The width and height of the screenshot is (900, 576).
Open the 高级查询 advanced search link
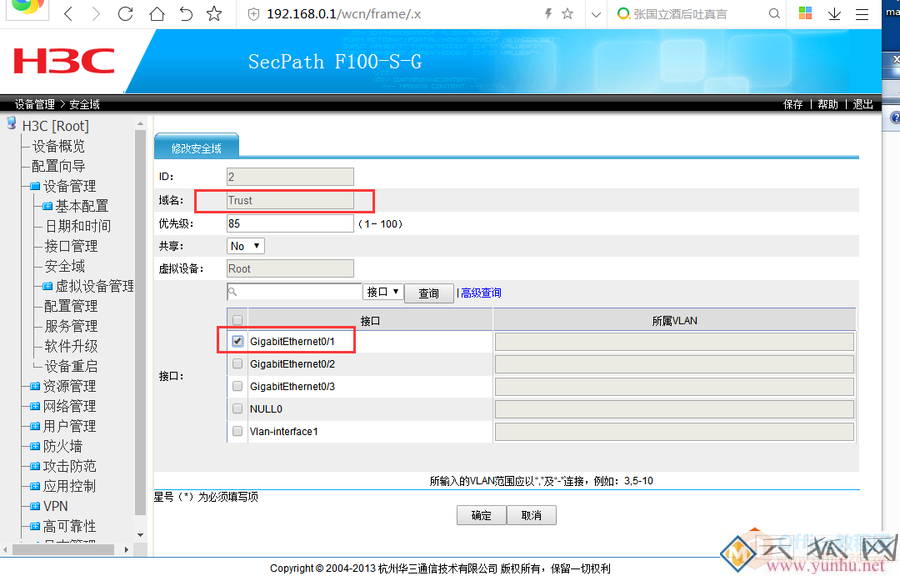pos(480,292)
